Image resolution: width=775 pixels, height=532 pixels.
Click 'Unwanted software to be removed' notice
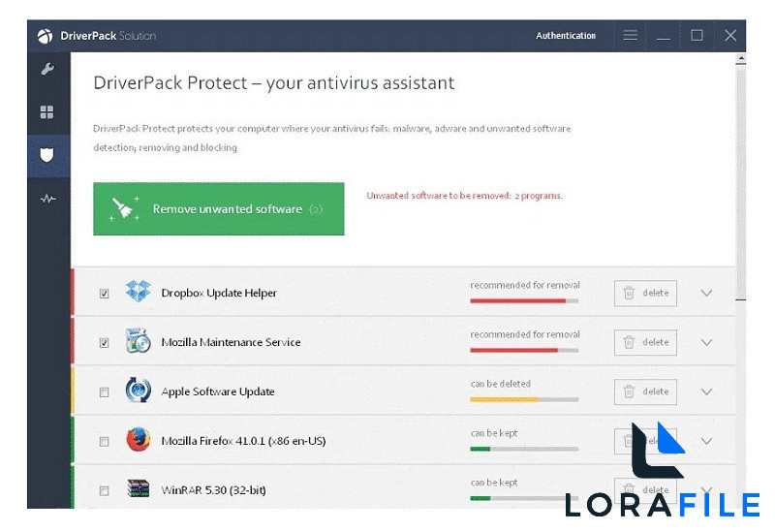(x=465, y=196)
